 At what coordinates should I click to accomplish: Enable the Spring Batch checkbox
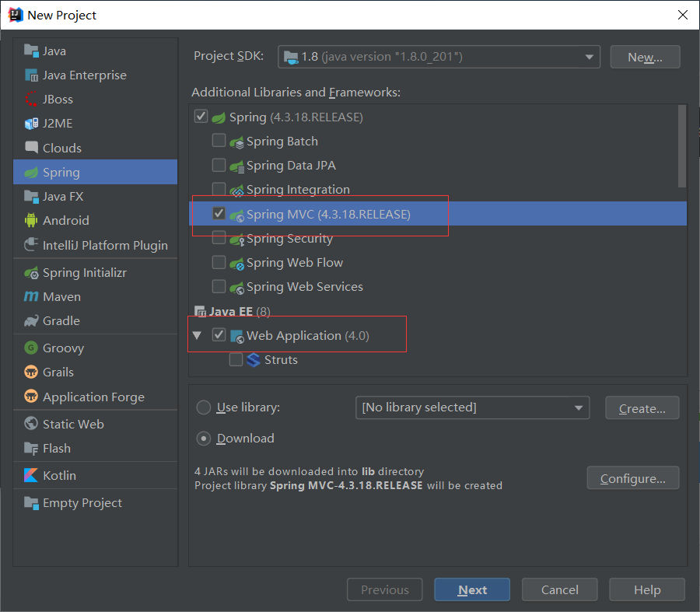coord(219,141)
